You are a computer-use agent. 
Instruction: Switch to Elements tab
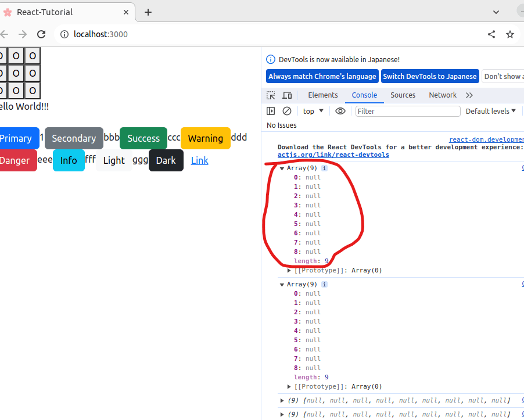pyautogui.click(x=323, y=95)
